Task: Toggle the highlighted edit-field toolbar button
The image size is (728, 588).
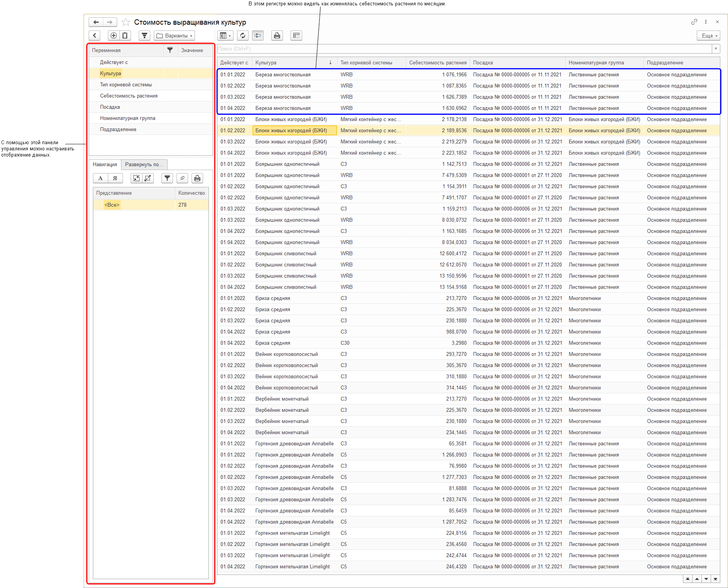Action: tap(257, 36)
